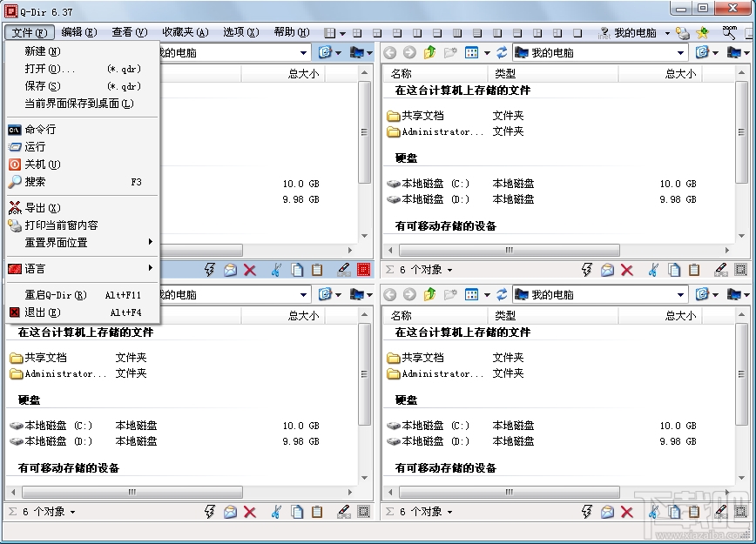Image resolution: width=756 pixels, height=544 pixels.
Task: Click the red square icon in the top-left pane status bar
Action: 363,270
